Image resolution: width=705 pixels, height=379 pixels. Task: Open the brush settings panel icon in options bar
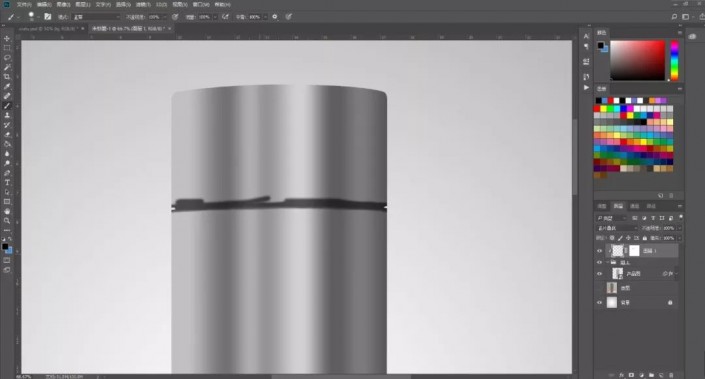pyautogui.click(x=48, y=17)
